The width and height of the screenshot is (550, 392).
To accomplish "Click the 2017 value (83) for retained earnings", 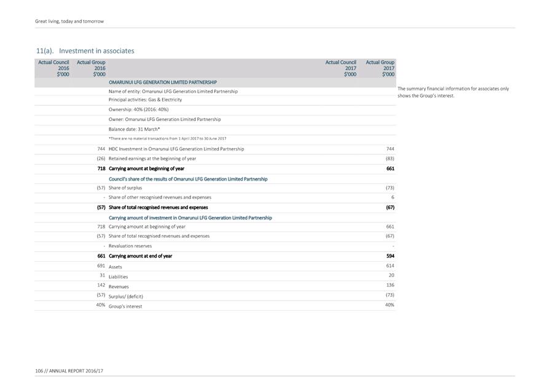I will (390, 159).
